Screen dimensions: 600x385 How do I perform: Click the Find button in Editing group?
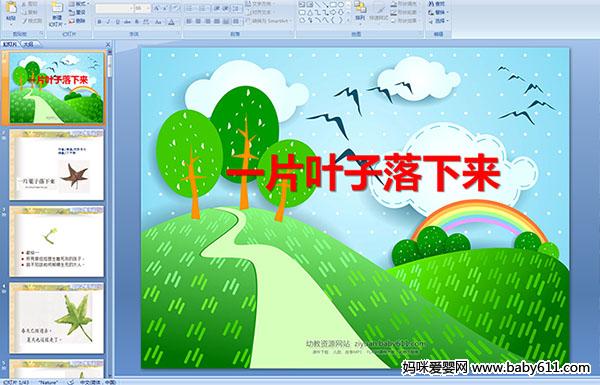pyautogui.click(x=436, y=4)
